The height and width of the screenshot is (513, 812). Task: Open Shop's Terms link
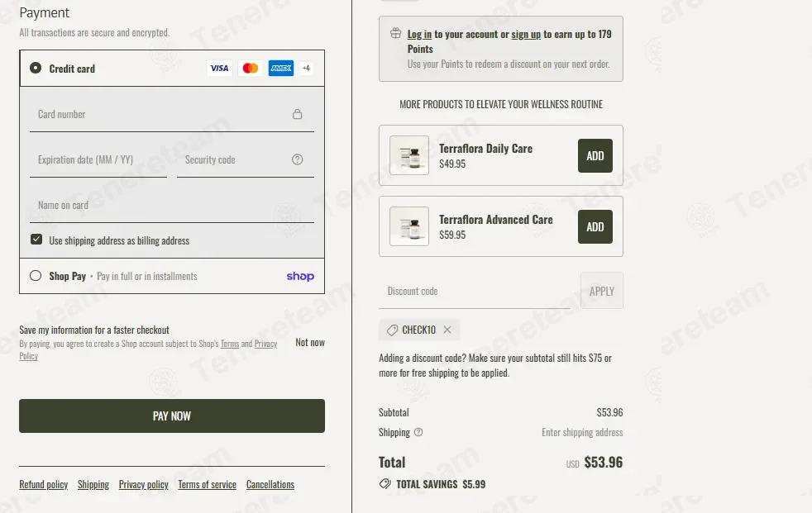pyautogui.click(x=230, y=344)
